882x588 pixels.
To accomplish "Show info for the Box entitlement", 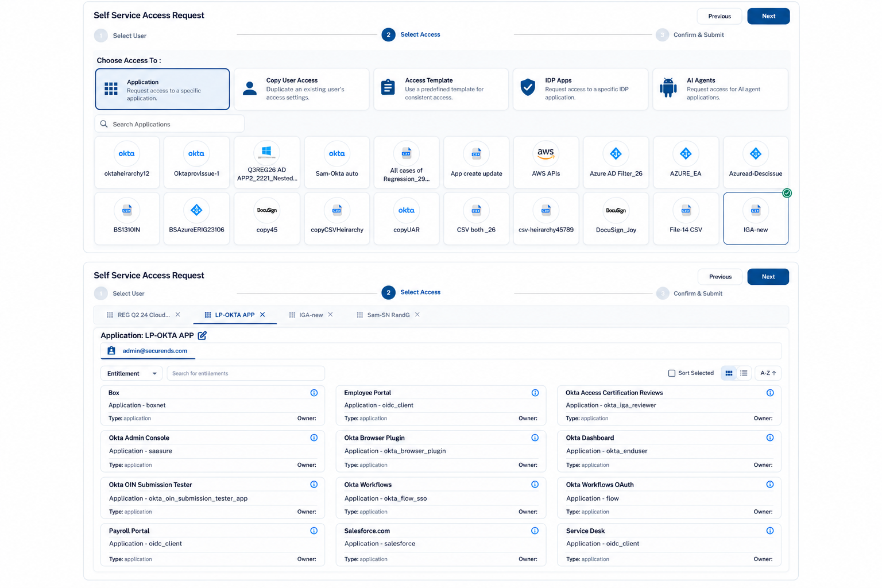I will pos(314,393).
